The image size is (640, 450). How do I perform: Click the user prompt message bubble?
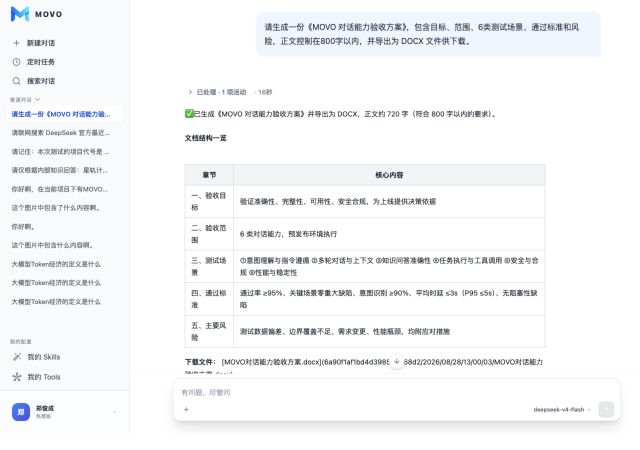coord(428,34)
